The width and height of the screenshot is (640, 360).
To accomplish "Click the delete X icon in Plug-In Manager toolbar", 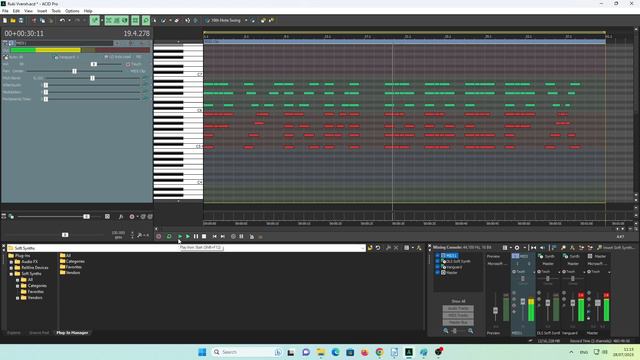I will 396,248.
